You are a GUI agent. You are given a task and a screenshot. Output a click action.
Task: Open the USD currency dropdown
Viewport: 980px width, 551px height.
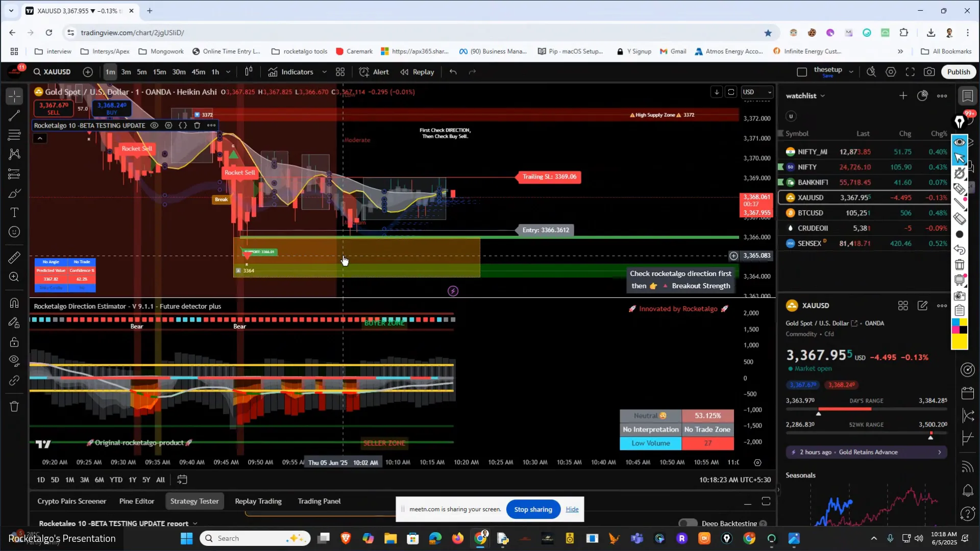coord(757,92)
